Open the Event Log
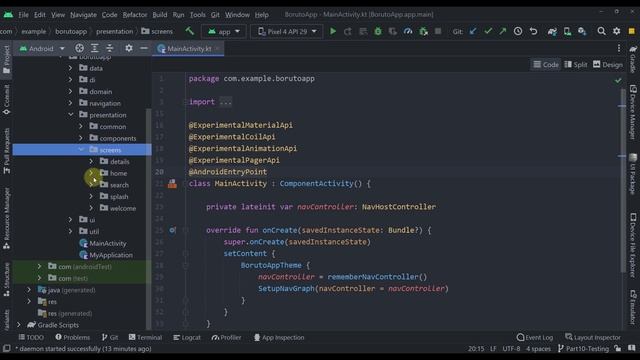Image resolution: width=640 pixels, height=360 pixels. pos(535,338)
